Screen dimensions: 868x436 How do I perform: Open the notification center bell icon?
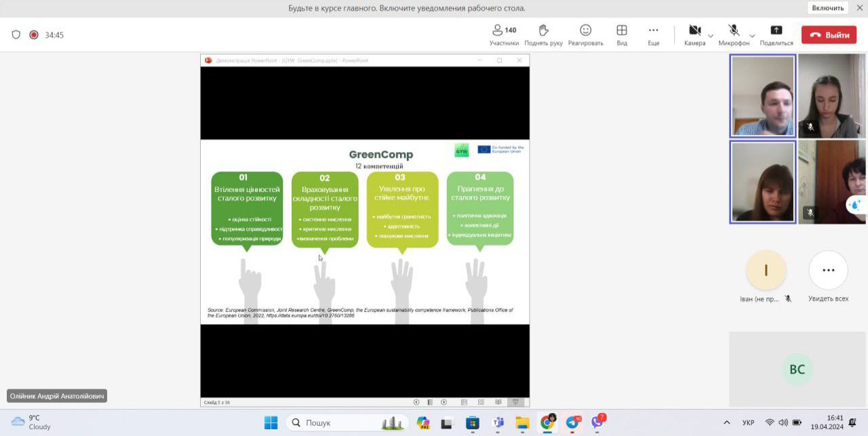852,422
